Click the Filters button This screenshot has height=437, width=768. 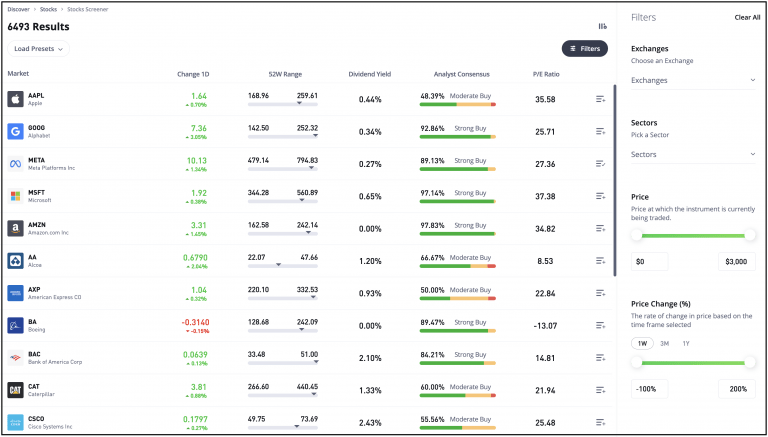584,49
